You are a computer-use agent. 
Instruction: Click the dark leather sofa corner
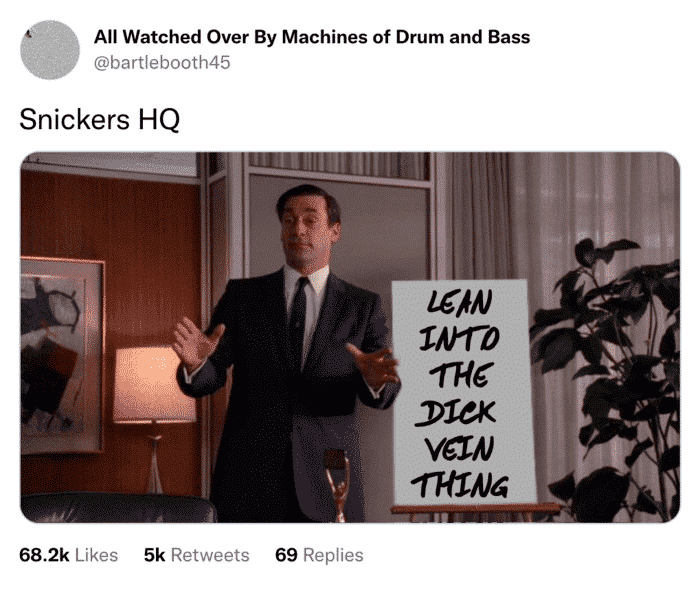(x=118, y=508)
